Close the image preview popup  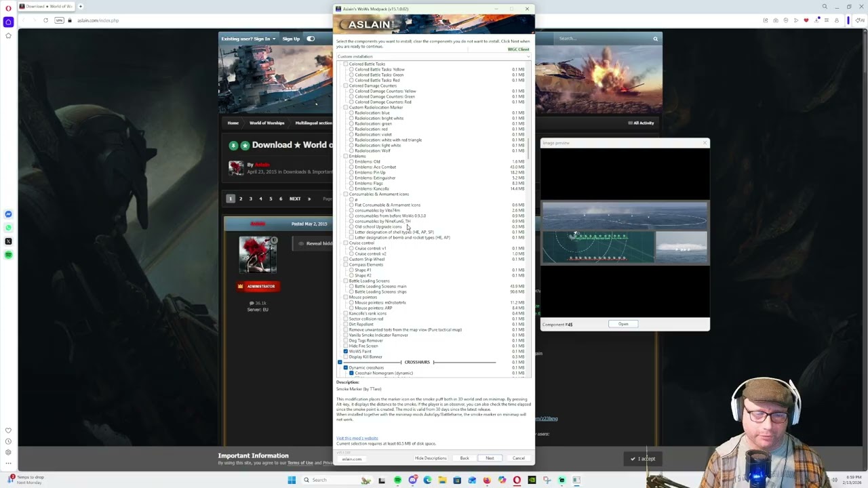click(x=705, y=142)
